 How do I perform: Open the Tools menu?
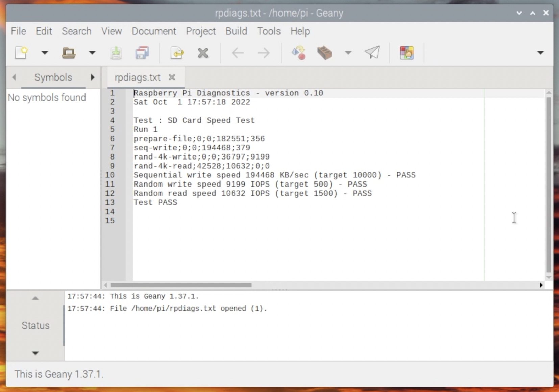[x=269, y=31]
